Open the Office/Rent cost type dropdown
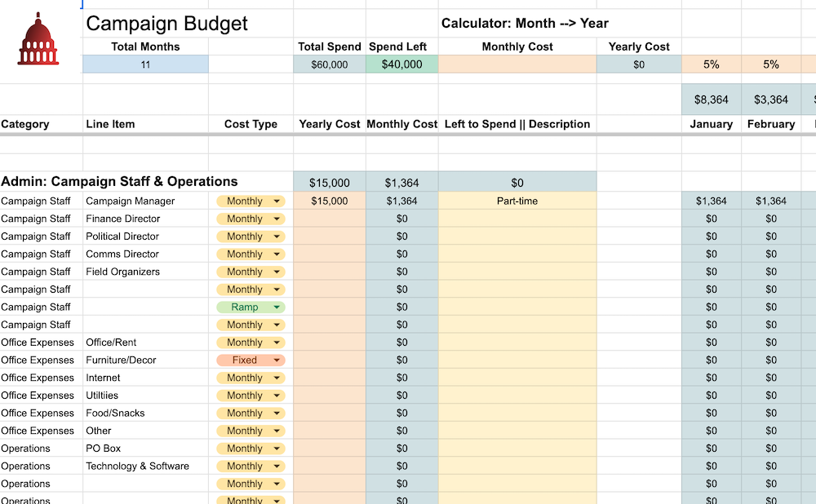This screenshot has width=816, height=504. pos(250,342)
